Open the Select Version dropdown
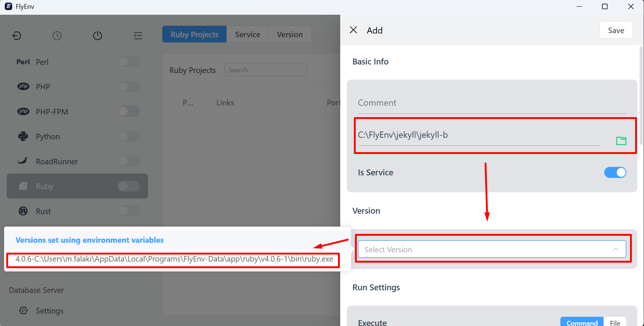The image size is (644, 326). coord(492,249)
